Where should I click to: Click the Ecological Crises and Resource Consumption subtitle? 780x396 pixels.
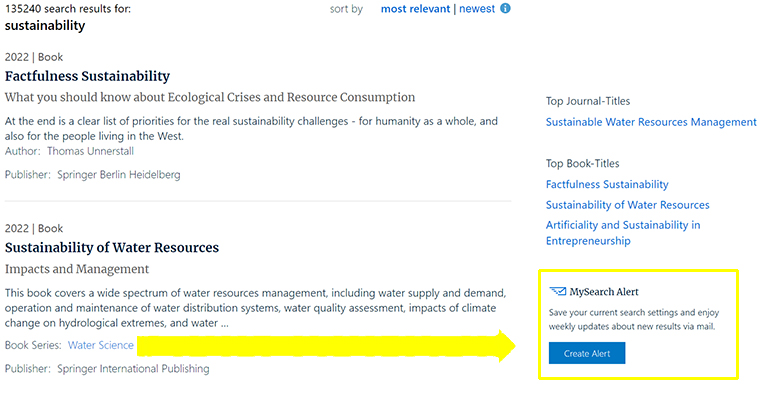coord(210,98)
